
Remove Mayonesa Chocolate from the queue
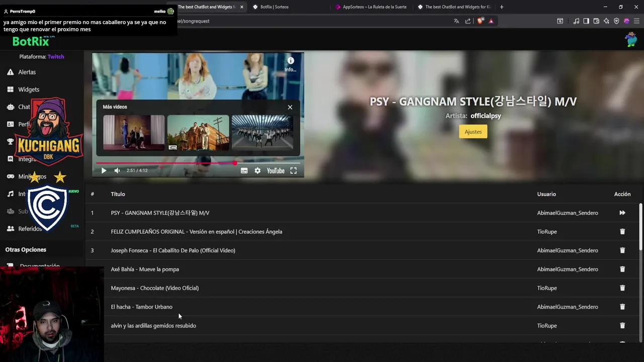pos(622,288)
